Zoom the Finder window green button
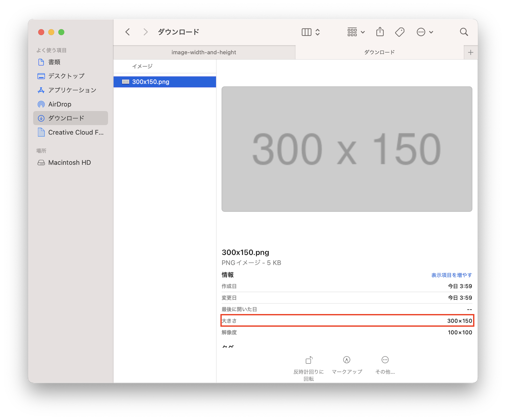The image size is (506, 420). 61,32
